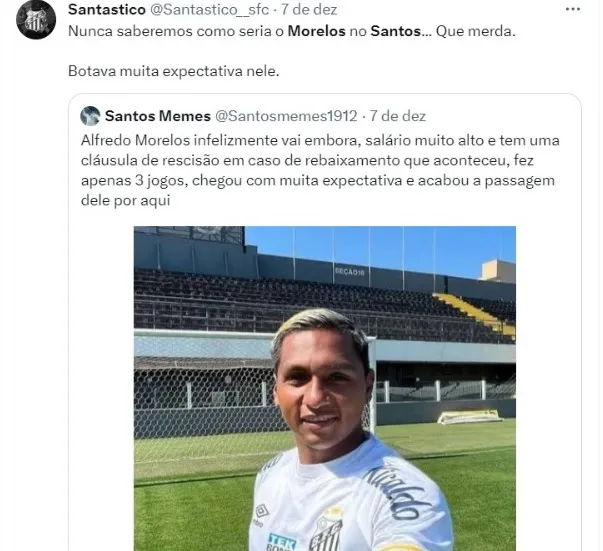This screenshot has height=551, width=603.
Task: Click the quoted tweet's 7 de dez date
Action: 398,116
